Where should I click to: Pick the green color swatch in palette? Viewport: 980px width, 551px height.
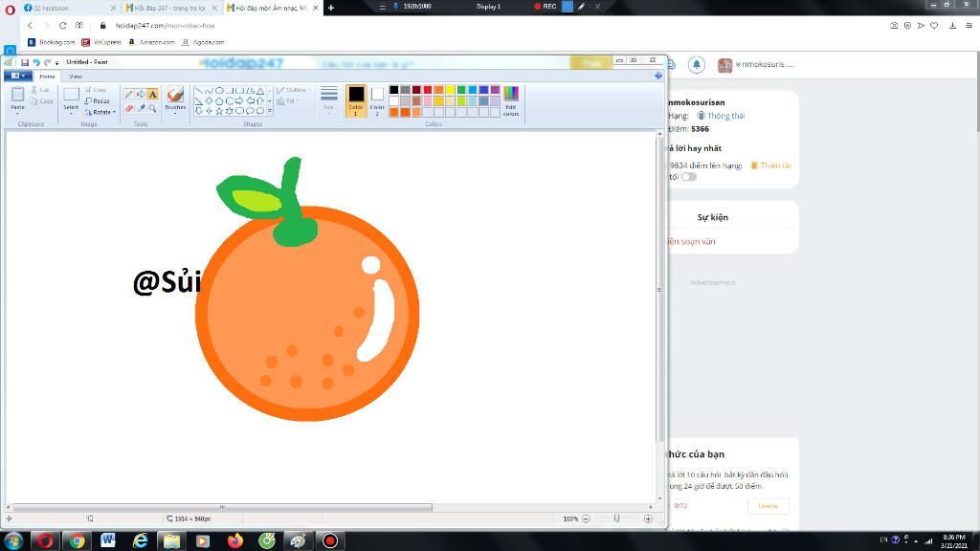click(x=461, y=90)
